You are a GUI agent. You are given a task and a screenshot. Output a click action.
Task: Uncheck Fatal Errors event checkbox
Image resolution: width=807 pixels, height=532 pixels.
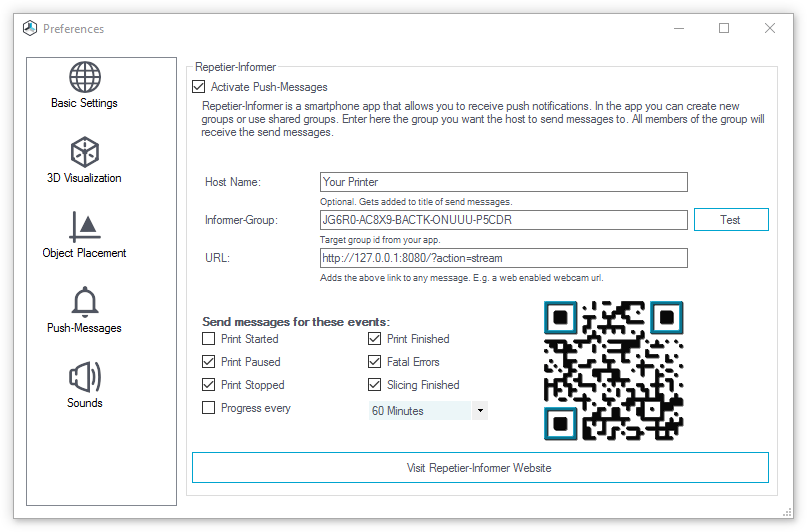click(x=375, y=362)
